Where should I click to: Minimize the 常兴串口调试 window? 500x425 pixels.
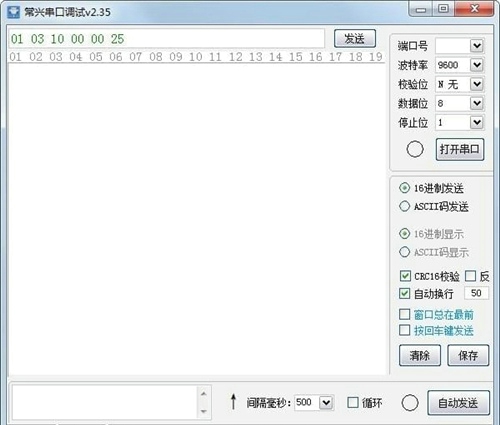[x=421, y=9]
